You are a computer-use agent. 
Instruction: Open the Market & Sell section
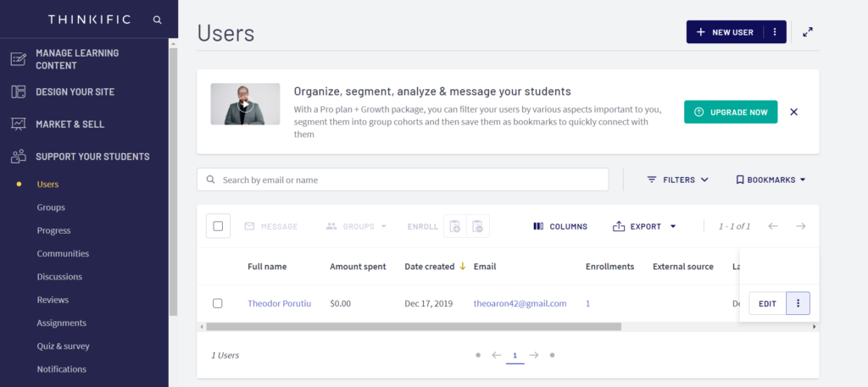tap(70, 124)
